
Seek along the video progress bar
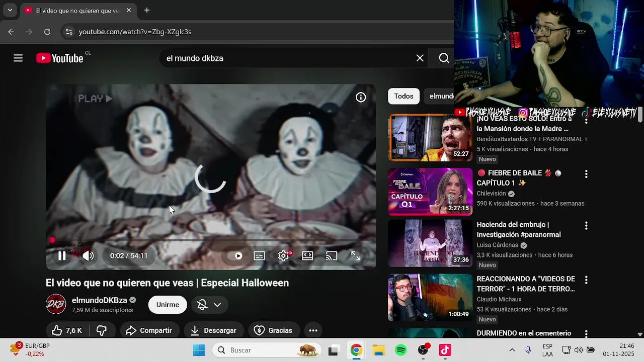pos(211,241)
